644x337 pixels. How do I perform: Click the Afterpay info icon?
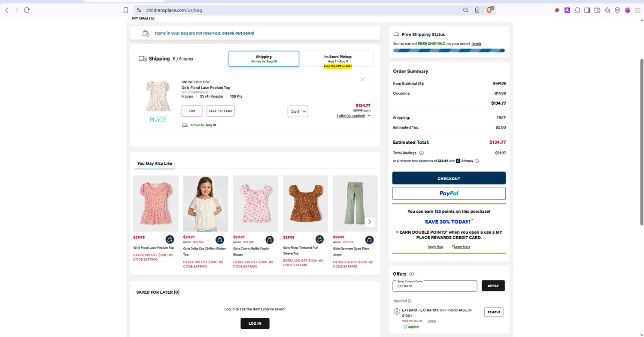click(477, 161)
